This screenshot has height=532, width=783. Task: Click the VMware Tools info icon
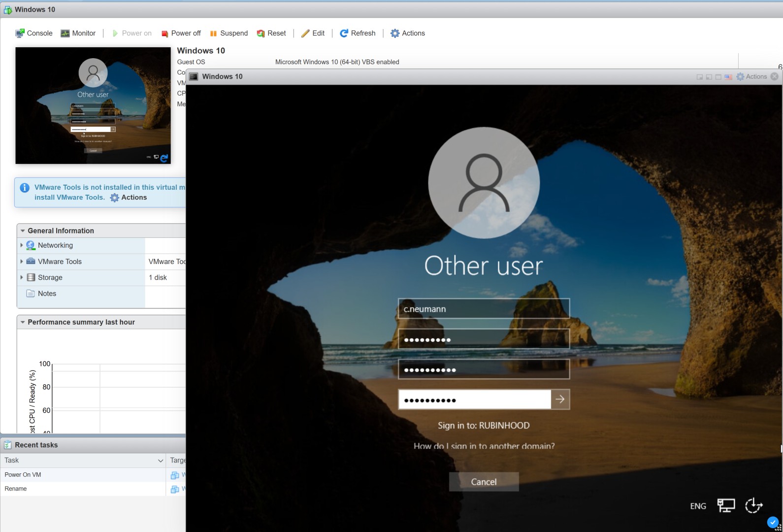[24, 188]
